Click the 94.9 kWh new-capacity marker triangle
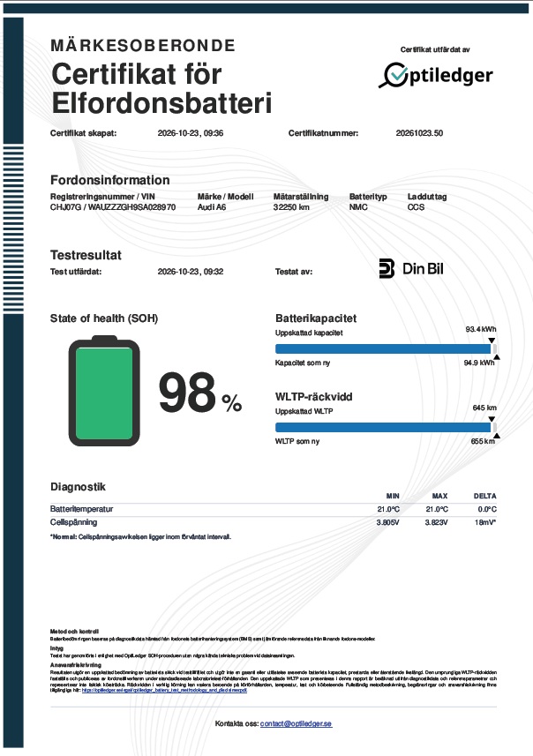 pyautogui.click(x=497, y=357)
